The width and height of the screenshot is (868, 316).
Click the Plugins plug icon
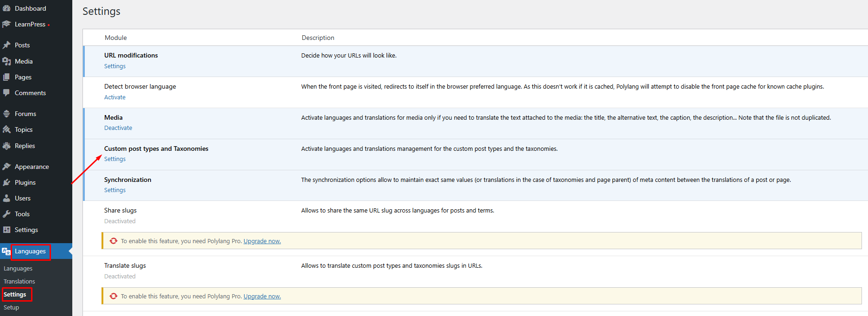pos(6,182)
